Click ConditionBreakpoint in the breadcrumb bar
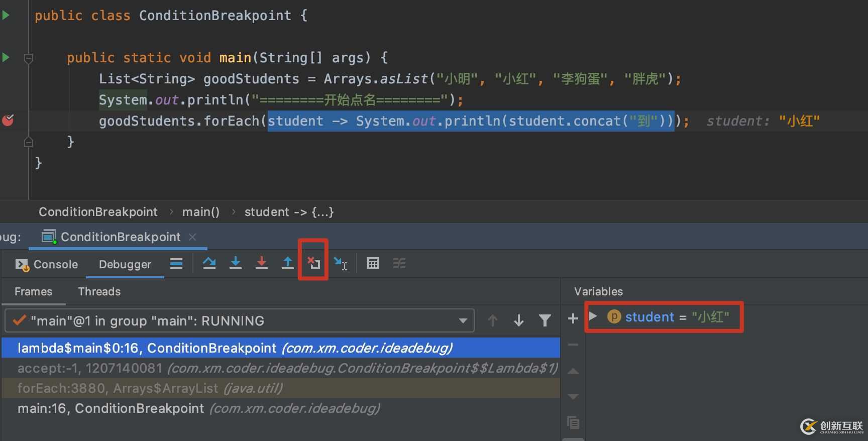Image resolution: width=868 pixels, height=441 pixels. (98, 212)
